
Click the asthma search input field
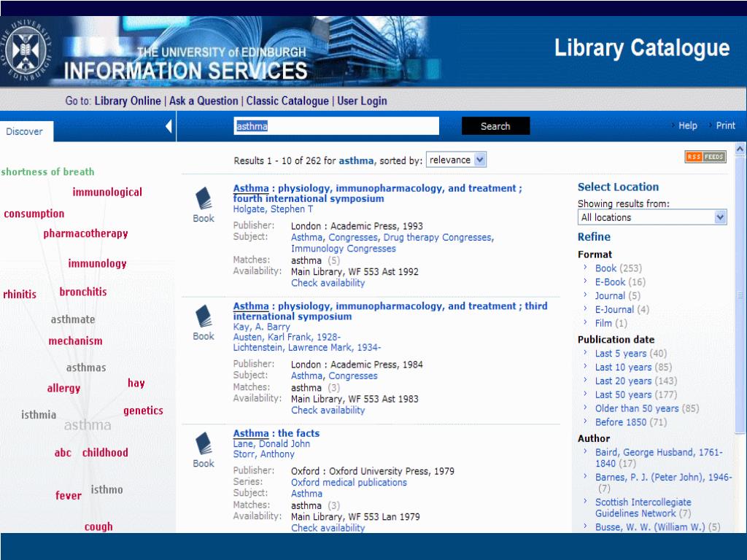(x=336, y=126)
